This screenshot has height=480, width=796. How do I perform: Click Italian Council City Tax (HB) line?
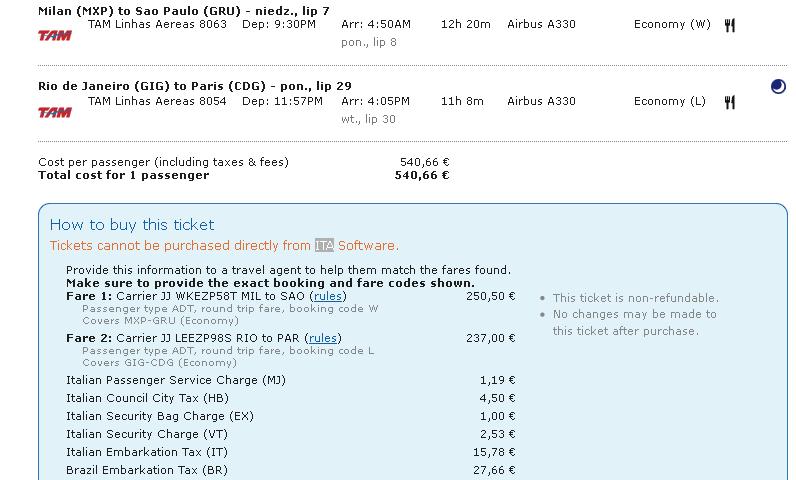tap(291, 398)
